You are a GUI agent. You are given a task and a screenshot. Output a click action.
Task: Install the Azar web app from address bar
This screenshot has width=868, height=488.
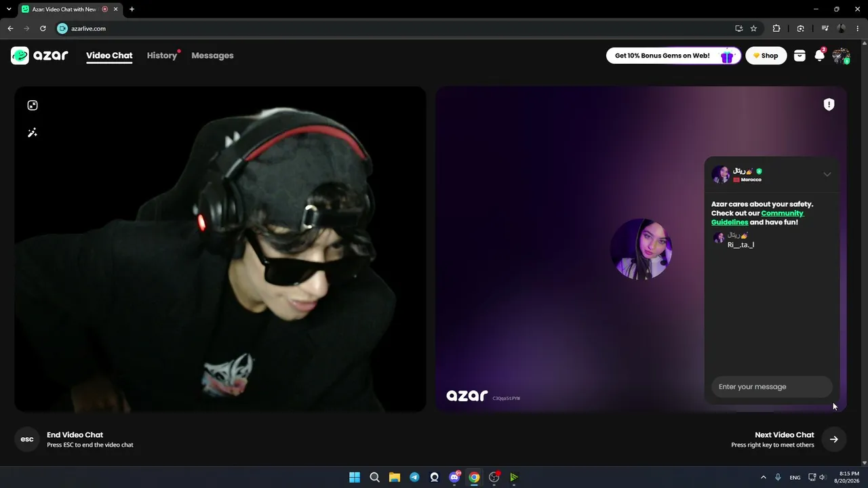(738, 28)
